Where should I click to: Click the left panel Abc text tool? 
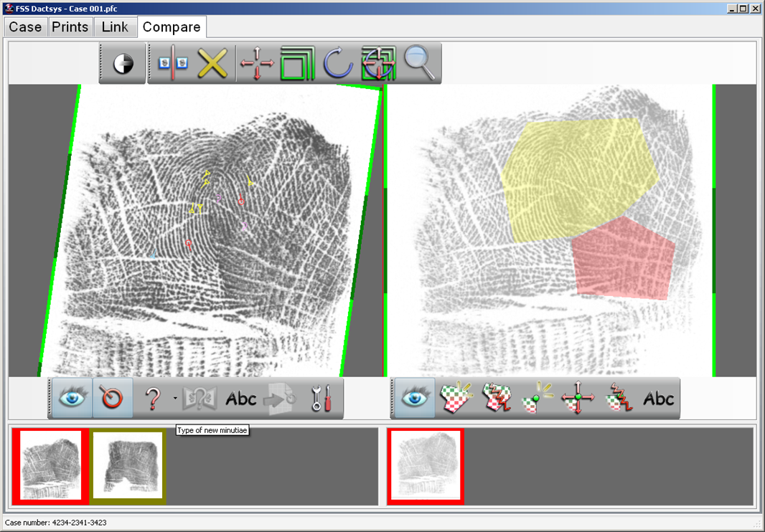(240, 399)
